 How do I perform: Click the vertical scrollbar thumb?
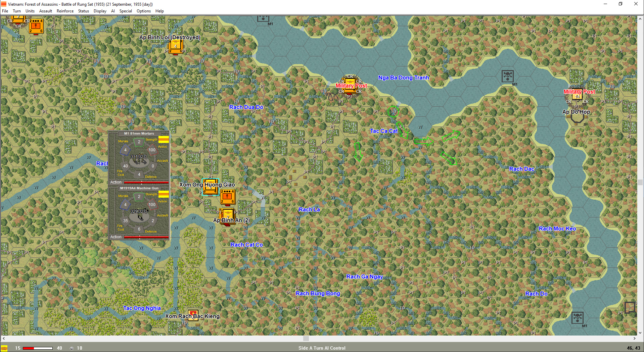click(x=640, y=182)
